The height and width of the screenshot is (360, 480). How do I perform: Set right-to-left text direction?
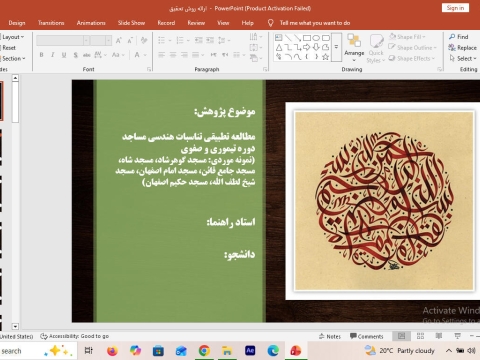click(225, 55)
